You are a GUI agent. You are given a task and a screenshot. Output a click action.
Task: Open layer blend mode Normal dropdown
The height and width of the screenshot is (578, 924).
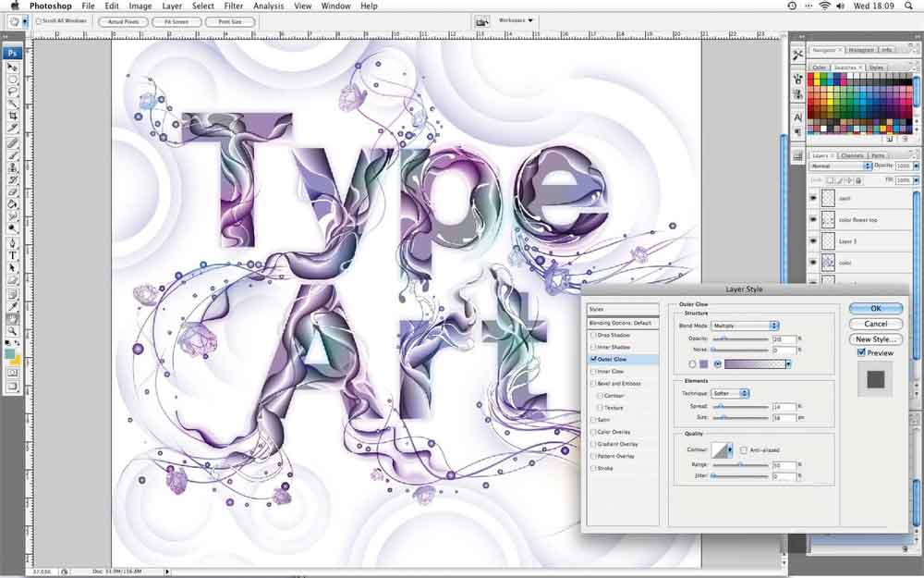tap(841, 166)
